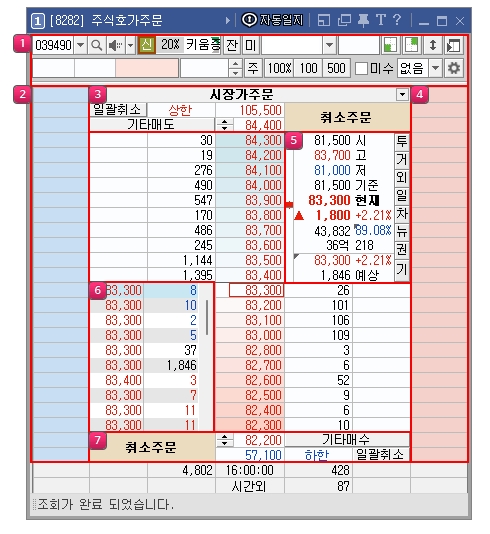Click the 미 button

pos(251,45)
